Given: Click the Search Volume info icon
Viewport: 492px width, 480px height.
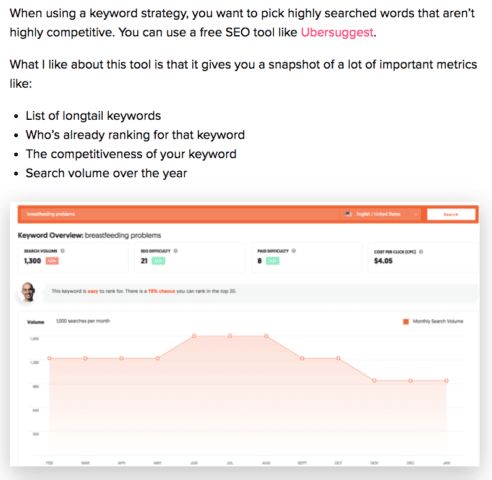Looking at the screenshot, I should [62, 251].
